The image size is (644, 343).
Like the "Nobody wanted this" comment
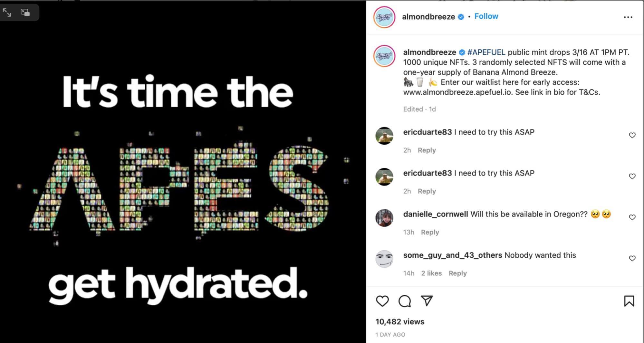click(x=632, y=258)
